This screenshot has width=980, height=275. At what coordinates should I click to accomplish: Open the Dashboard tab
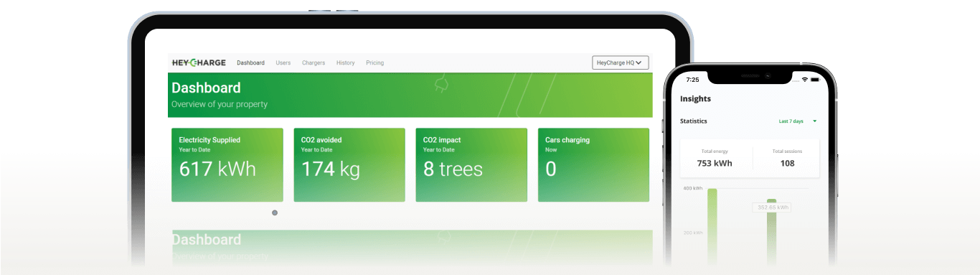pyautogui.click(x=250, y=63)
